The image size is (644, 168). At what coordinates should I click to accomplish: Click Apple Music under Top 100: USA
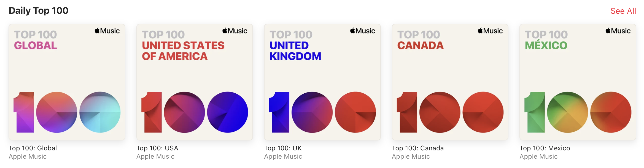pyautogui.click(x=155, y=156)
